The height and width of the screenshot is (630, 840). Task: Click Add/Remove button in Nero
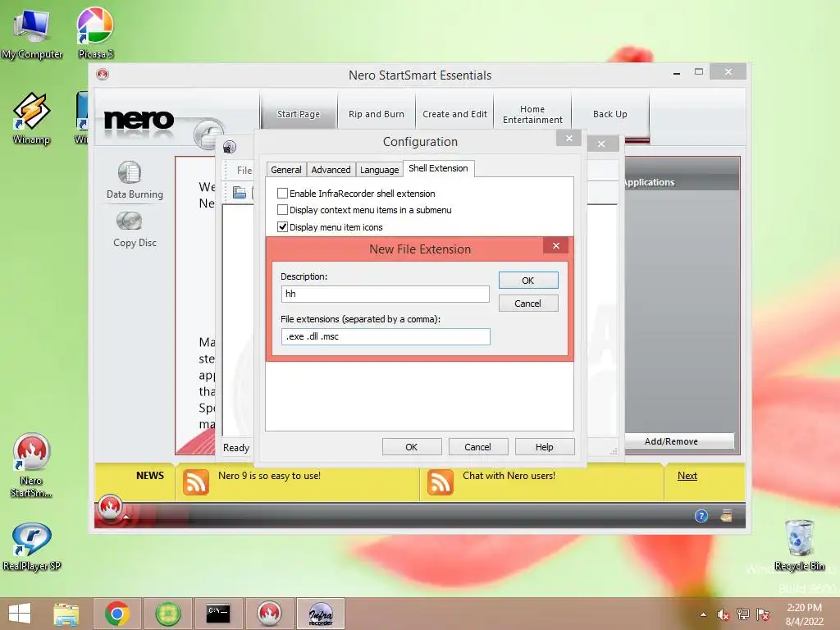click(671, 441)
